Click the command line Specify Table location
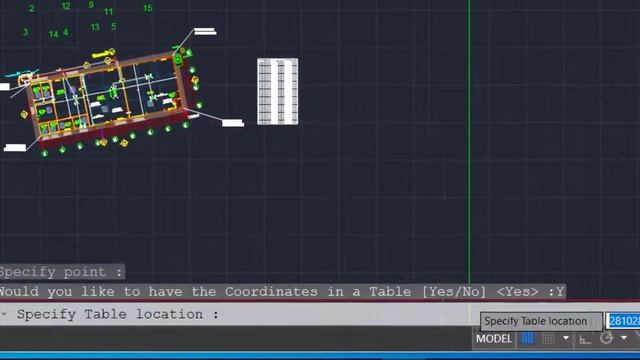Viewport: 640px width, 360px height. (x=118, y=314)
